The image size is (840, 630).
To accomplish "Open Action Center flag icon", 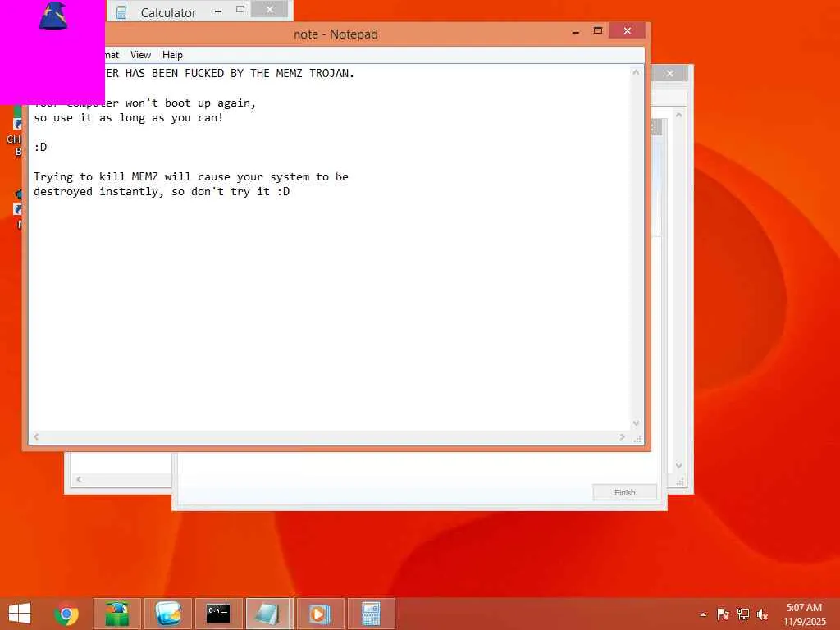I will tap(723, 614).
